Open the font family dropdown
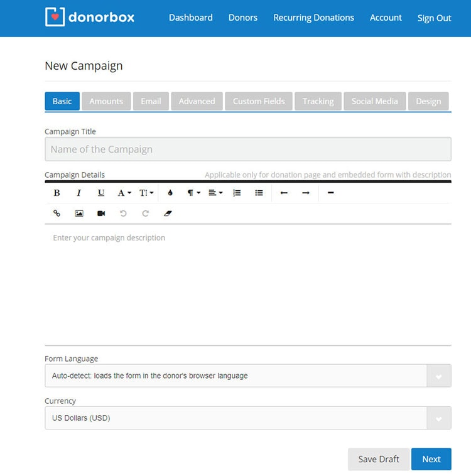Screen dimensions: 471x476 (x=124, y=193)
